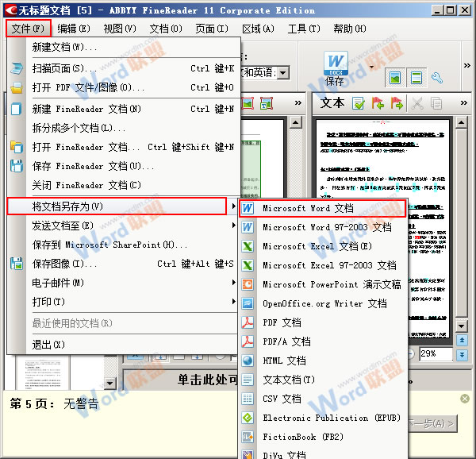The height and width of the screenshot is (459, 476).
Task: Click the Excel 97-2003 document icon
Action: (x=248, y=265)
